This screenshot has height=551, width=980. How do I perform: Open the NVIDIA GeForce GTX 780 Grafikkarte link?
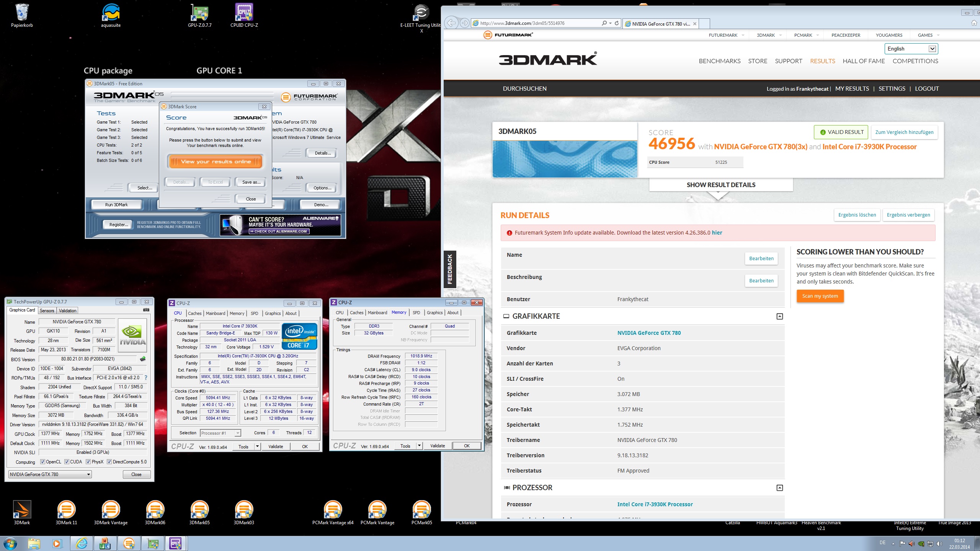pyautogui.click(x=649, y=333)
